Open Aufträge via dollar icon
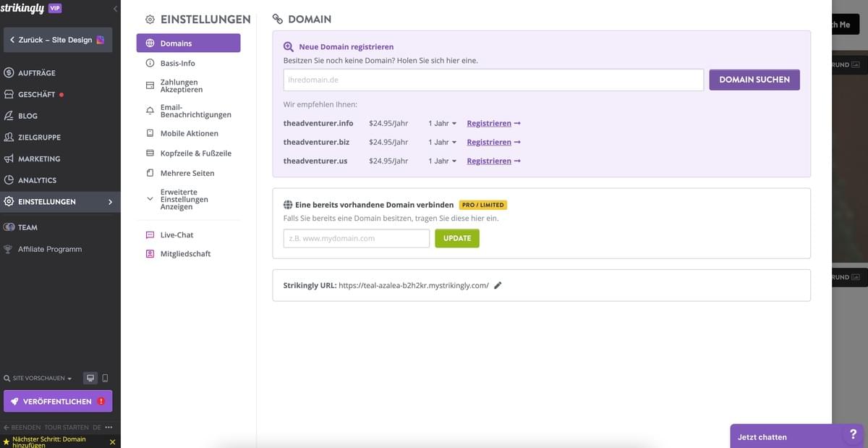Screen dimensions: 868x448 (x=7, y=72)
